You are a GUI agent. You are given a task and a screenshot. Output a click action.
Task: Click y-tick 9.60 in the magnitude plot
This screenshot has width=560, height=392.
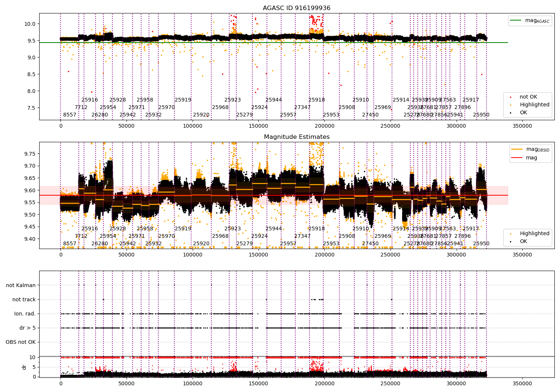pos(30,190)
